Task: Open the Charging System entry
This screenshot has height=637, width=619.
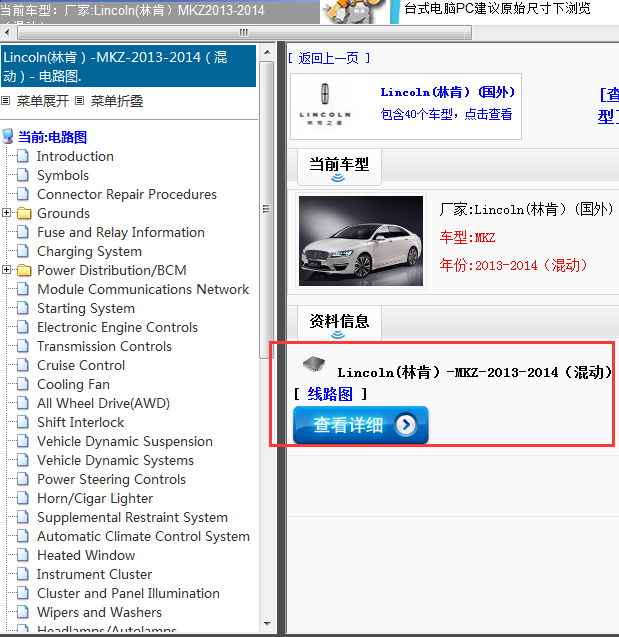Action: [x=89, y=251]
